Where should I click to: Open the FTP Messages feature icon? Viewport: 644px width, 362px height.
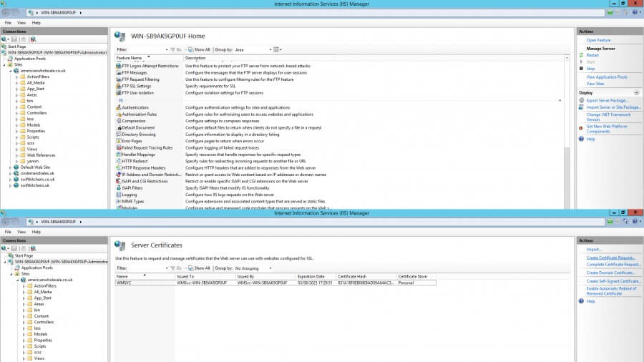pos(119,73)
